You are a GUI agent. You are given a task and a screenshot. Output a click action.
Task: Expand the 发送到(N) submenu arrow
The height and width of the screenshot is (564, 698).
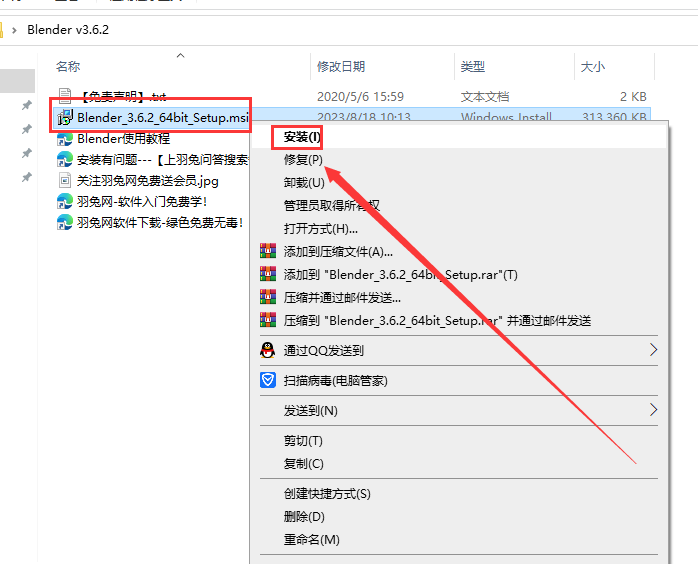tap(654, 410)
